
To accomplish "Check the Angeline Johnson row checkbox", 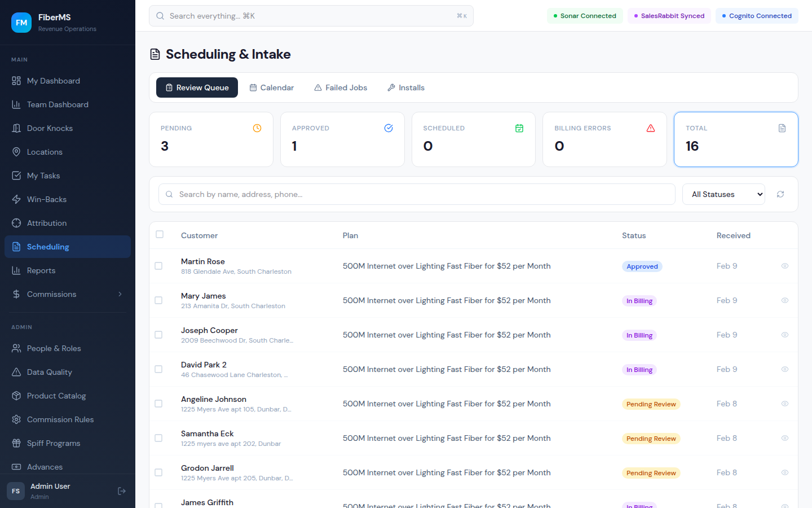I will coord(158,404).
